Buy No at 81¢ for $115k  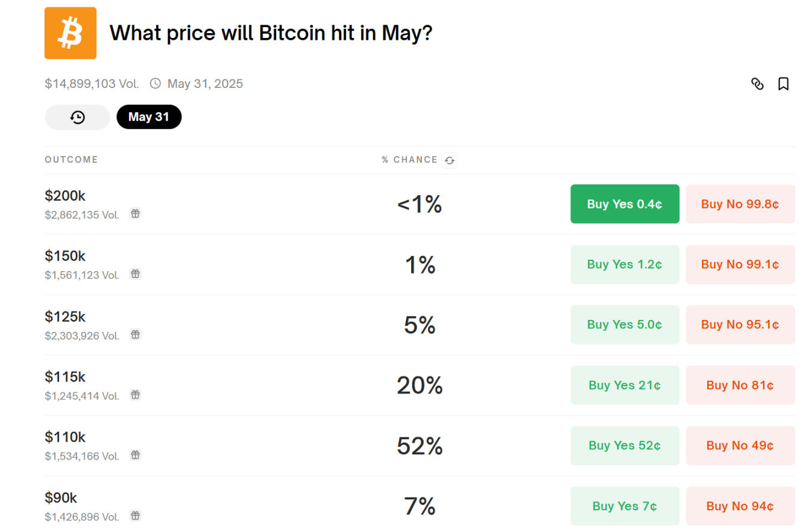(740, 385)
